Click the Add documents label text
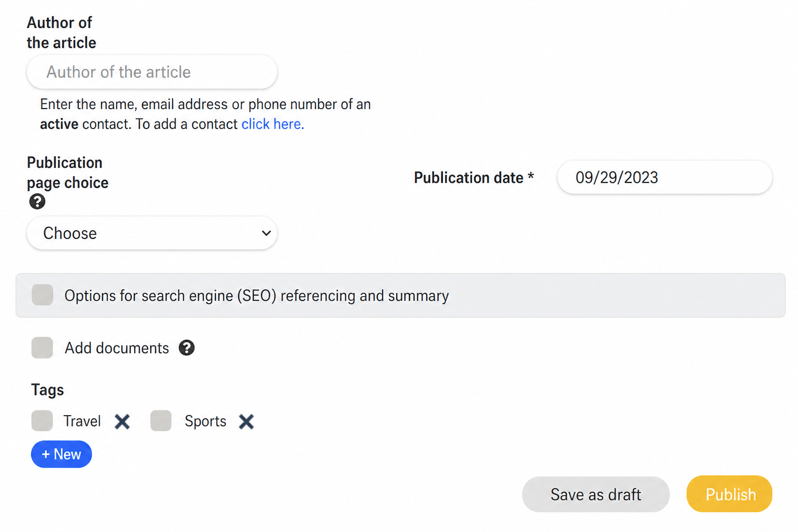Image resolution: width=798 pixels, height=532 pixels. click(x=116, y=348)
